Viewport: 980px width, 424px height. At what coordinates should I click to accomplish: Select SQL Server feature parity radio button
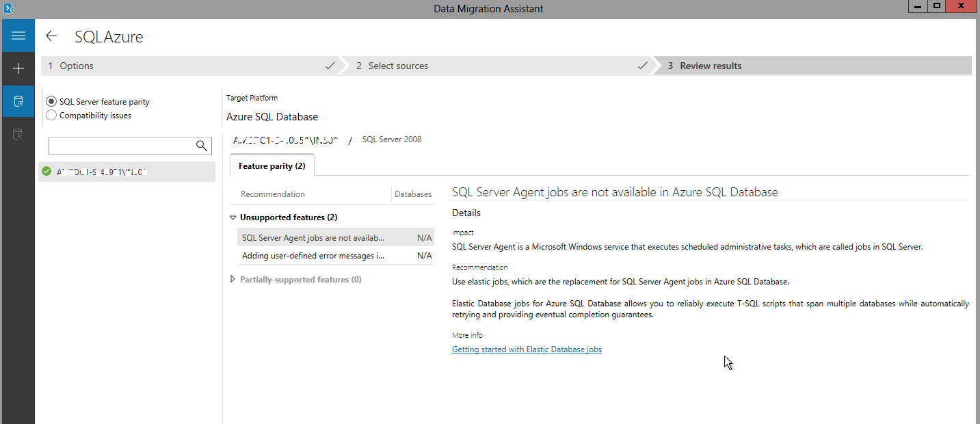[x=51, y=101]
